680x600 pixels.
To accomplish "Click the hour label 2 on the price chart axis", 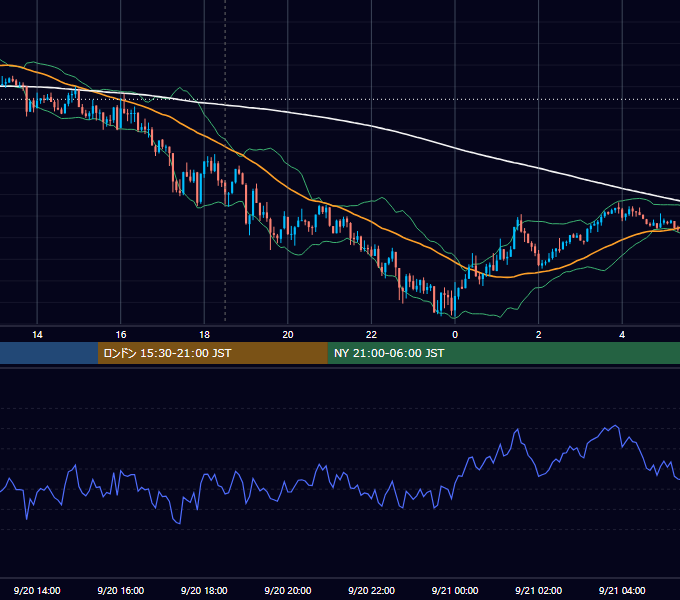I will pos(539,335).
